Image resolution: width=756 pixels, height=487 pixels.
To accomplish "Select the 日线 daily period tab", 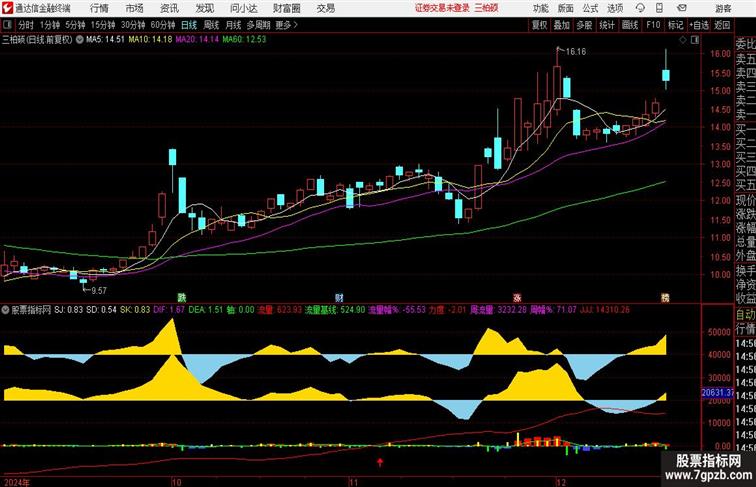I will tap(189, 25).
